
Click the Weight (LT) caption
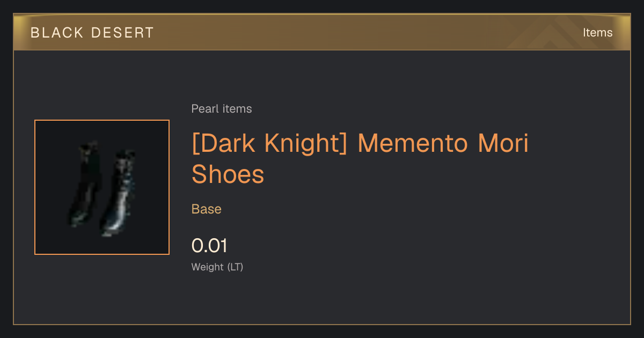coord(217,267)
